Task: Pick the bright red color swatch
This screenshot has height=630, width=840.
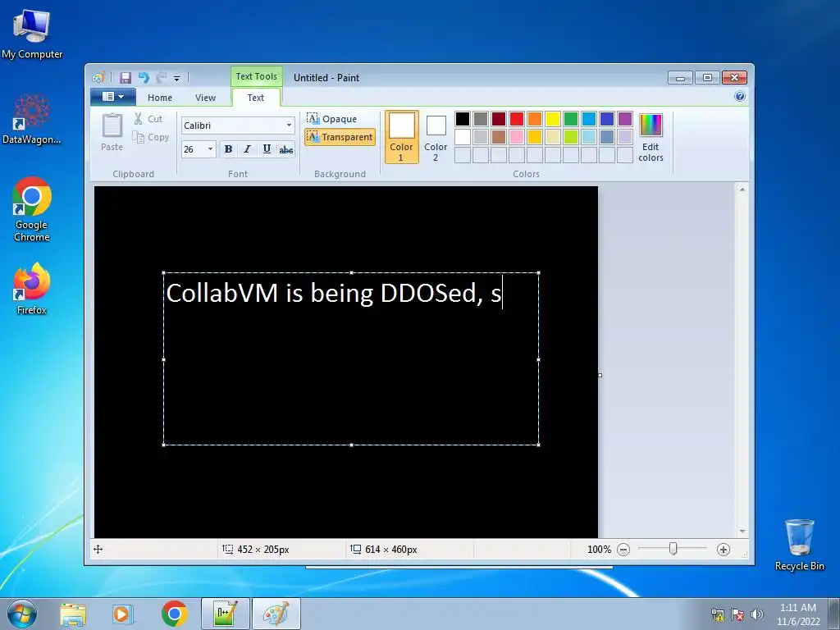Action: tap(517, 119)
